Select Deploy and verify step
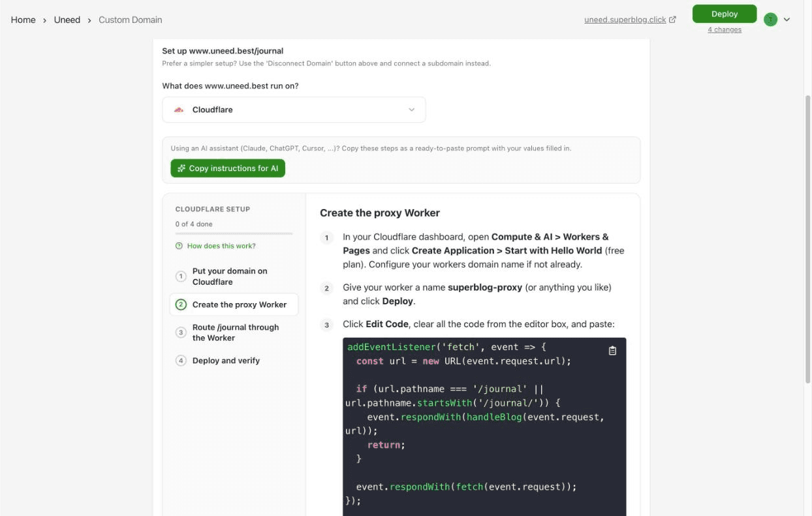 (x=234, y=361)
